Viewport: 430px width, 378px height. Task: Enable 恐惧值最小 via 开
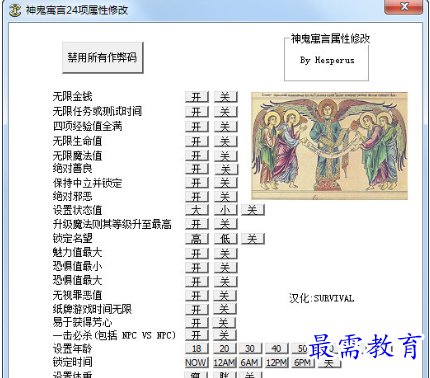pyautogui.click(x=197, y=268)
